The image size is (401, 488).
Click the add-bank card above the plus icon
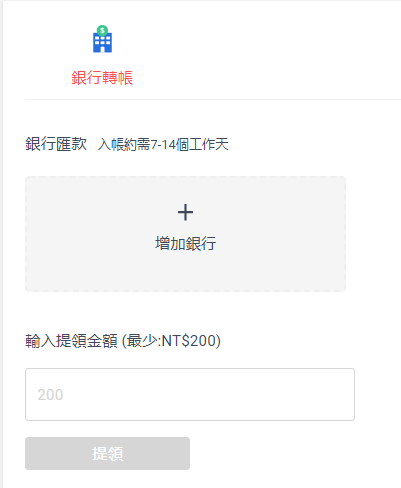(185, 190)
